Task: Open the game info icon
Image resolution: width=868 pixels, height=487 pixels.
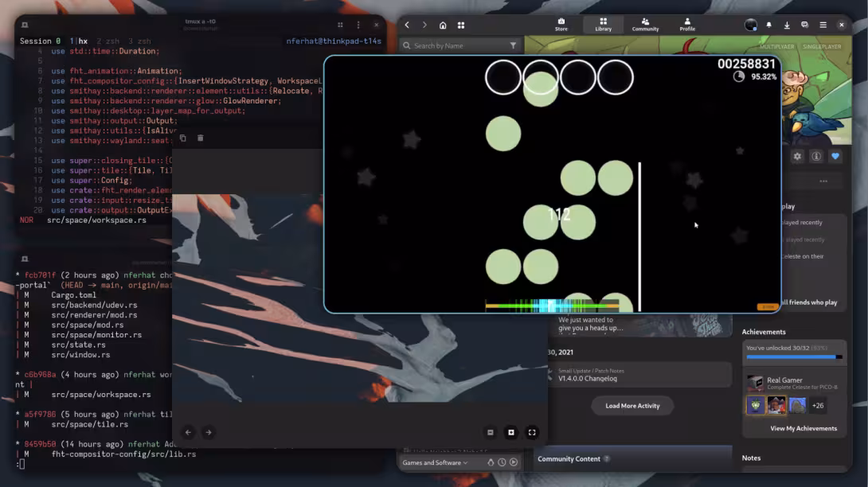Action: pos(816,156)
